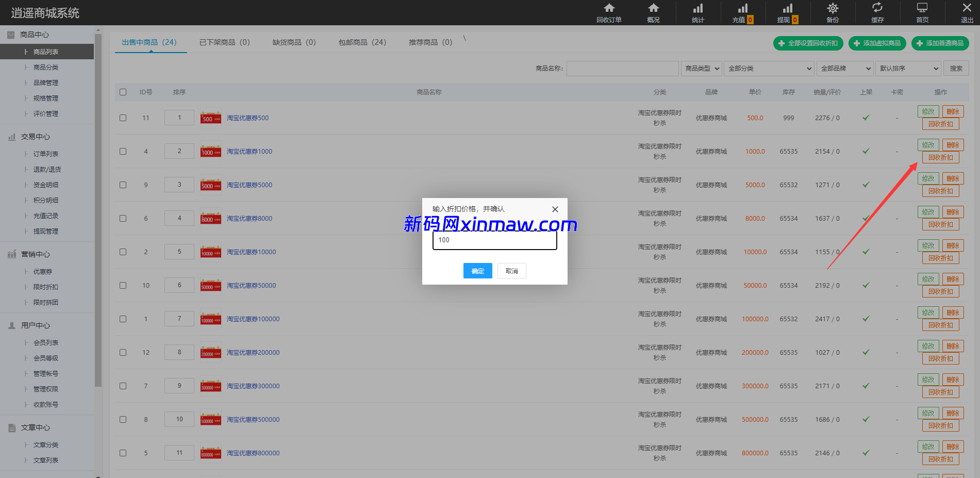This screenshot has height=478, width=980.
Task: Switch to the 已下架商品 tab
Action: coord(224,42)
